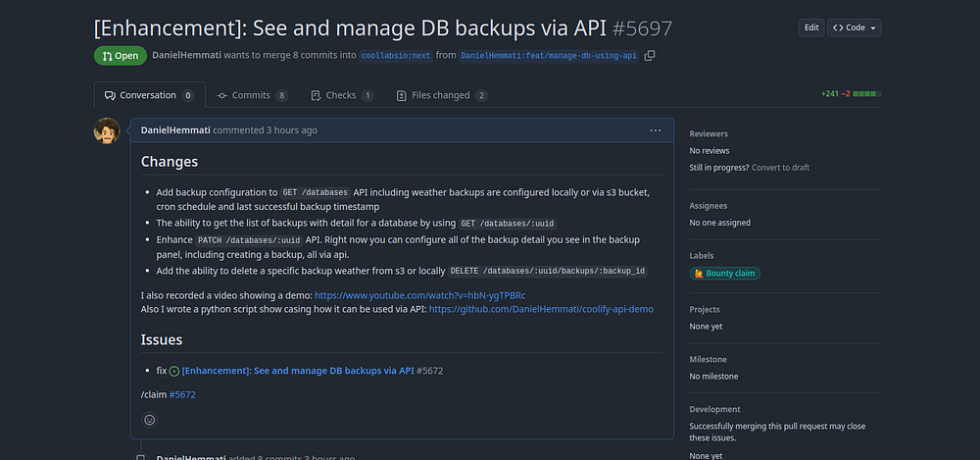
Task: Click the emoji reaction smiley icon
Action: tap(149, 420)
